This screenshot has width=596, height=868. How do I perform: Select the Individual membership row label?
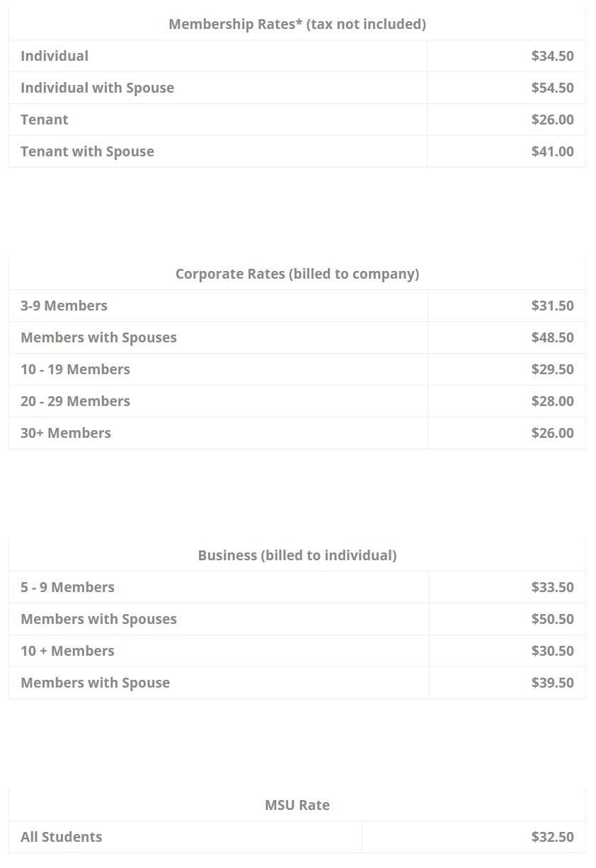[x=55, y=56]
